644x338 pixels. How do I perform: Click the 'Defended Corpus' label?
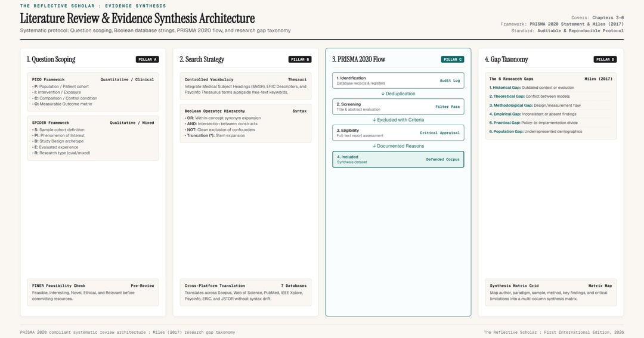[x=442, y=159]
